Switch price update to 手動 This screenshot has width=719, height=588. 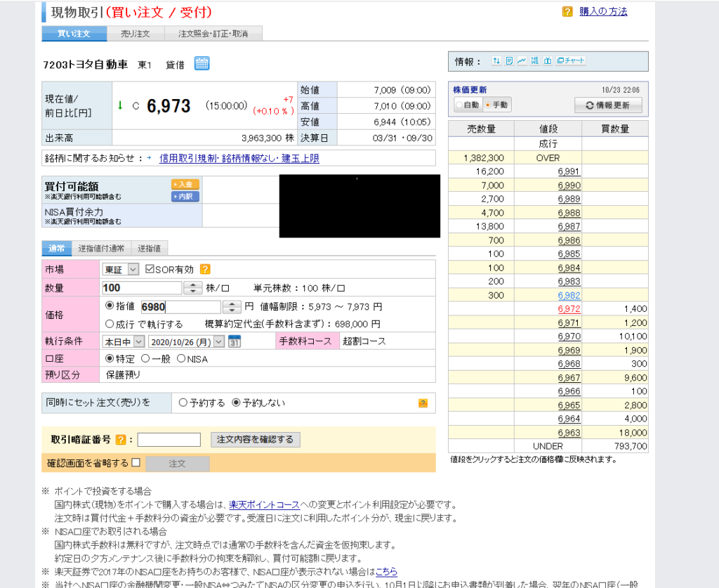497,105
